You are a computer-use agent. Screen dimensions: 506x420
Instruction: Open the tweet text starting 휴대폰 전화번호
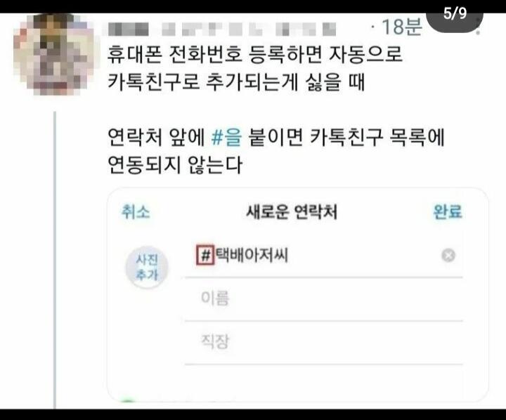255,68
